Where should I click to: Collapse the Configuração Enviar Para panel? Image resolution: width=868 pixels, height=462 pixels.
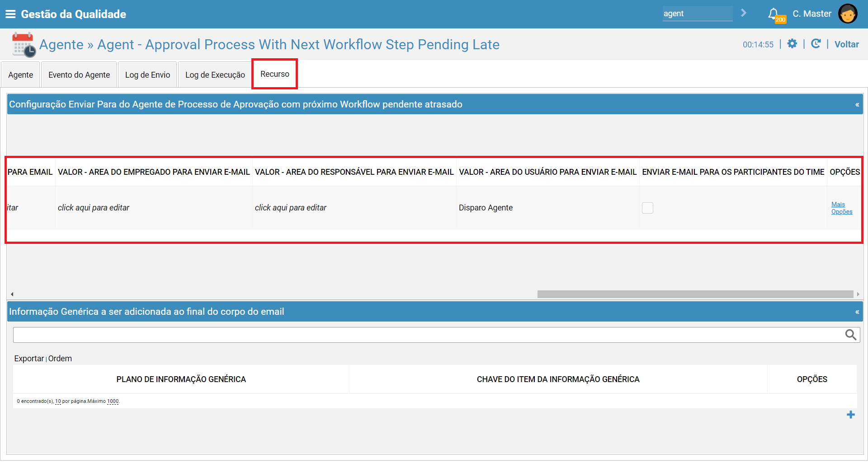(857, 105)
